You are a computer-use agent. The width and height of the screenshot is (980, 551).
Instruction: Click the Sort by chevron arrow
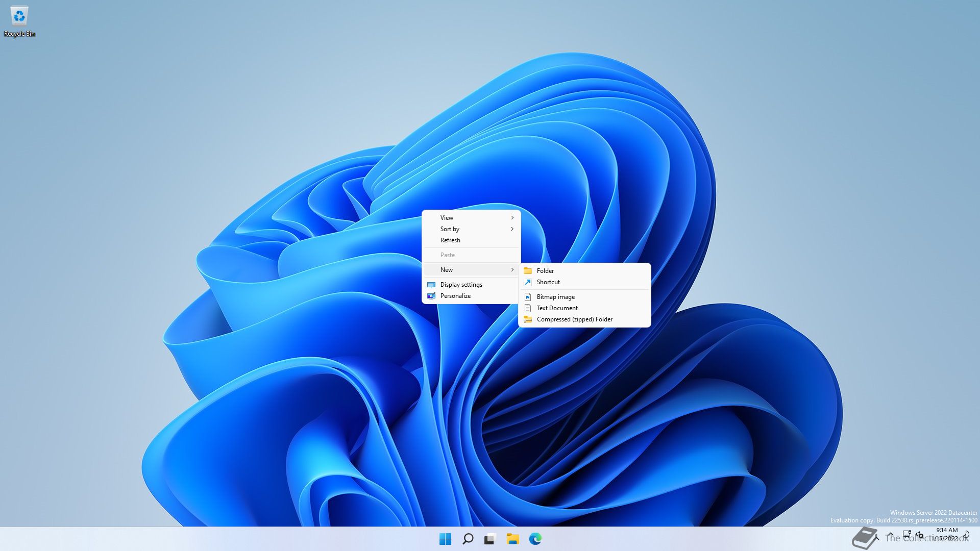[512, 229]
